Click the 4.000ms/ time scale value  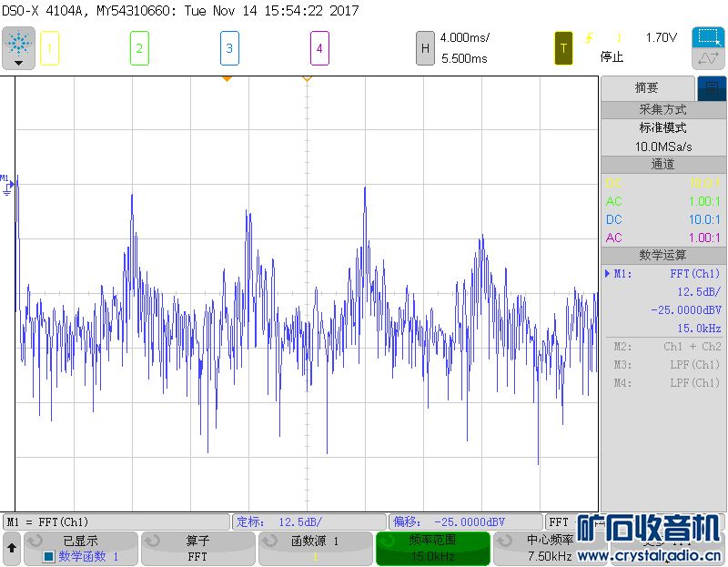[x=465, y=37]
